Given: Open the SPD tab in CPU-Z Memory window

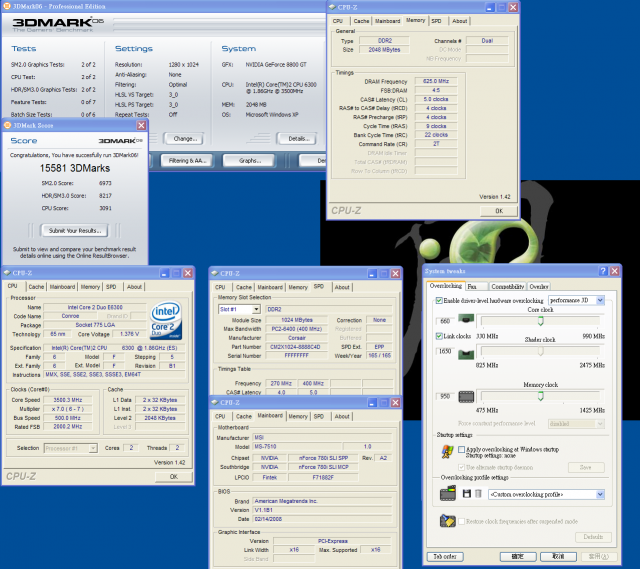Looking at the screenshot, I should point(436,21).
